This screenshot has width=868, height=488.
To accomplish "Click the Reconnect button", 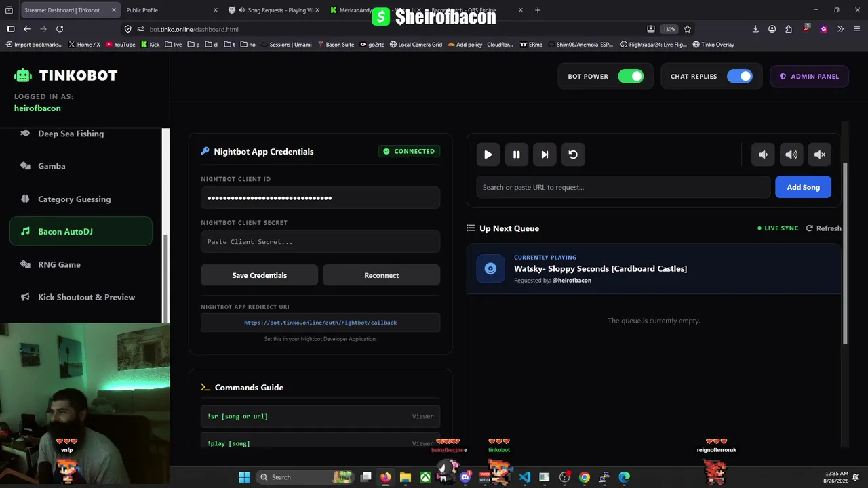I will (x=381, y=275).
